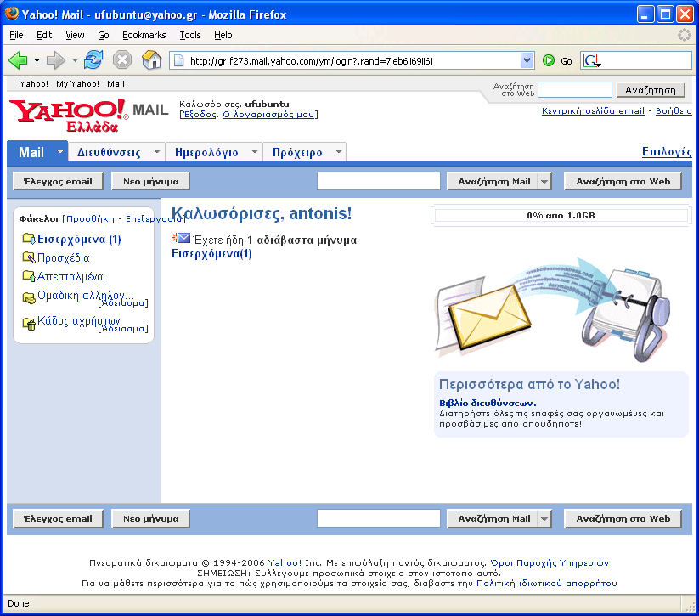The width and height of the screenshot is (699, 616).
Task: Click the Forward arrow button
Action: coord(55,60)
